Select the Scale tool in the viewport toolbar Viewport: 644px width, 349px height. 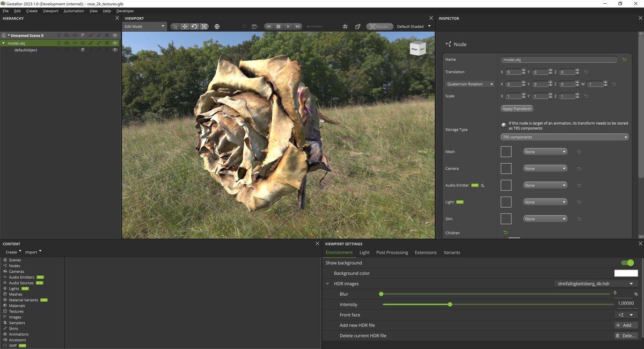coord(204,26)
